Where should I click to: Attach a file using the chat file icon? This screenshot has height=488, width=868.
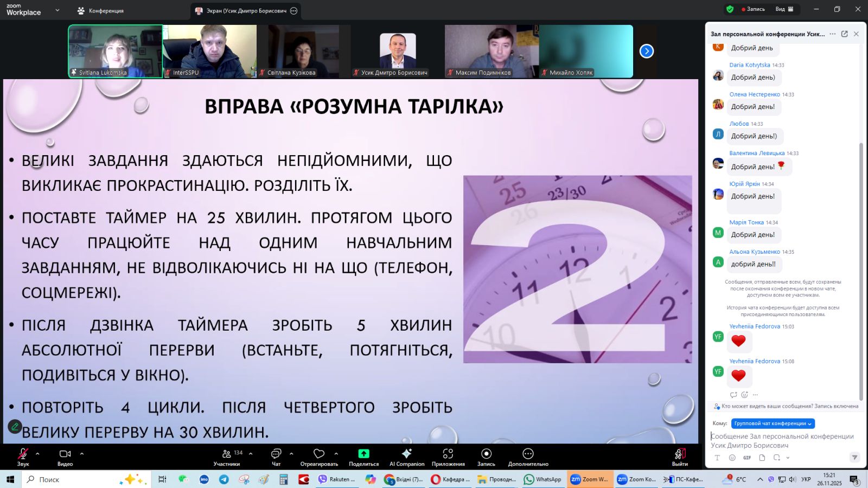[762, 458]
